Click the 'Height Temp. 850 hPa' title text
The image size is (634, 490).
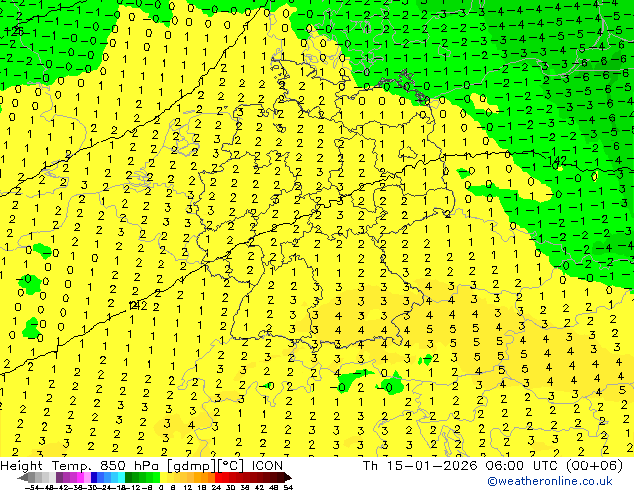click(81, 466)
